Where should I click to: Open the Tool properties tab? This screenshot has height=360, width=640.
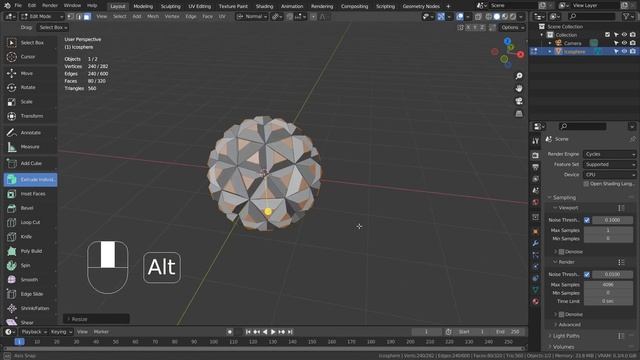coord(536,141)
